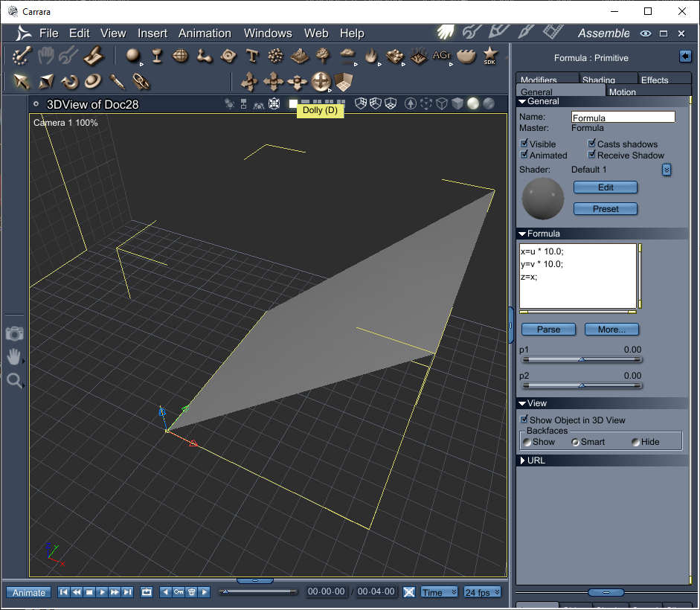Image resolution: width=700 pixels, height=610 pixels.
Task: Click the More... button
Action: [611, 330]
